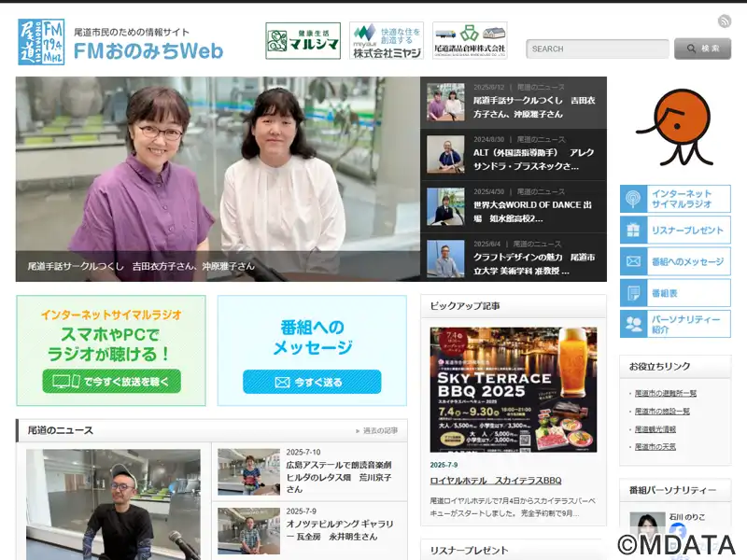747x560 pixels.
Task: Click the schedule sheet icon beside 番組表
Action: tap(633, 293)
